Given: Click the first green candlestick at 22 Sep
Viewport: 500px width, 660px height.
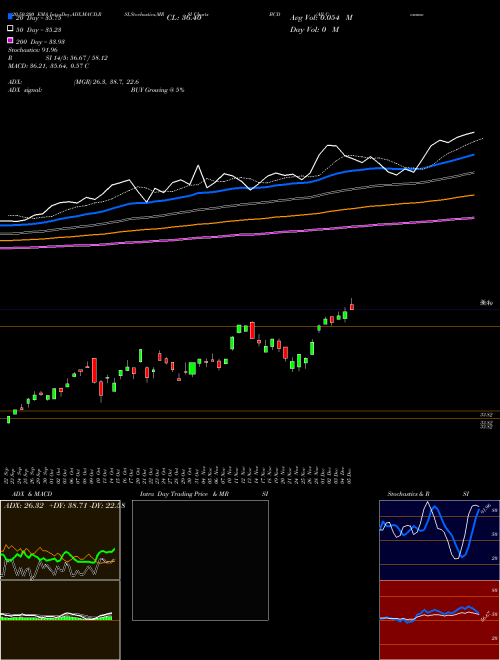Looking at the screenshot, I should [x=8, y=419].
